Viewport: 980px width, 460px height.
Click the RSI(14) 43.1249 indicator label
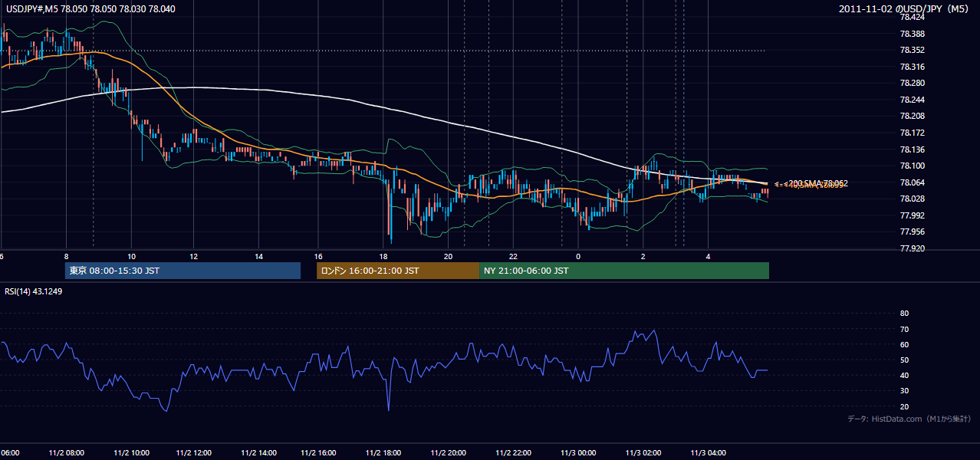34,291
